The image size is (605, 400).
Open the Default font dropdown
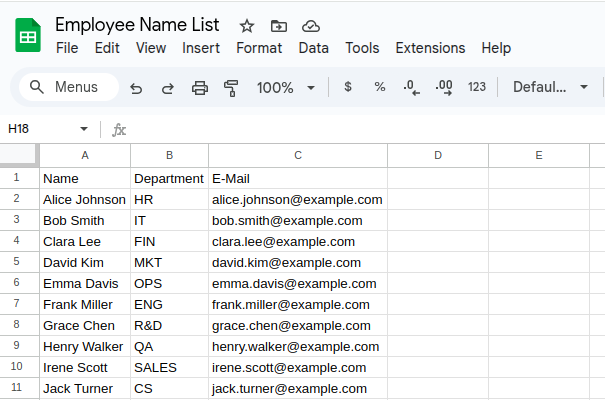pyautogui.click(x=550, y=87)
